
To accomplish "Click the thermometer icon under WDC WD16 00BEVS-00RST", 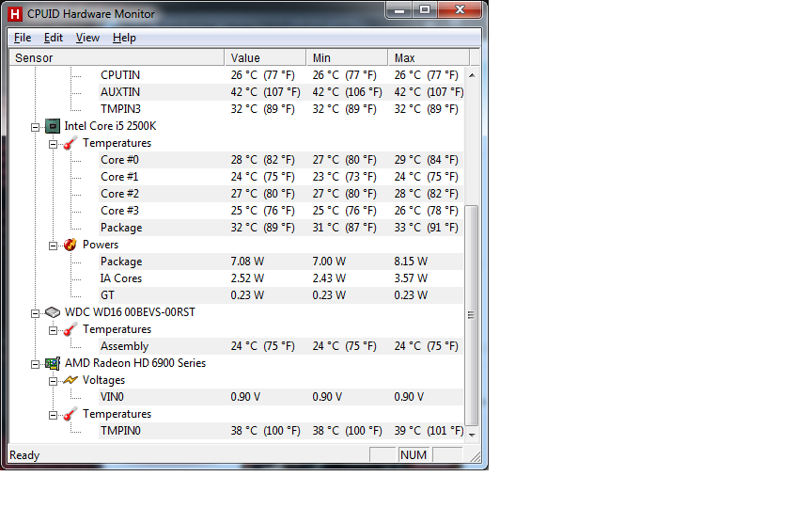I will coord(70,329).
